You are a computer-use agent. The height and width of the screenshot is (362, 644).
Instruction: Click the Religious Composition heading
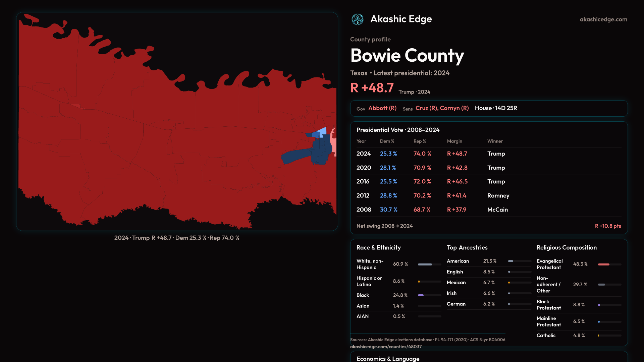point(566,248)
